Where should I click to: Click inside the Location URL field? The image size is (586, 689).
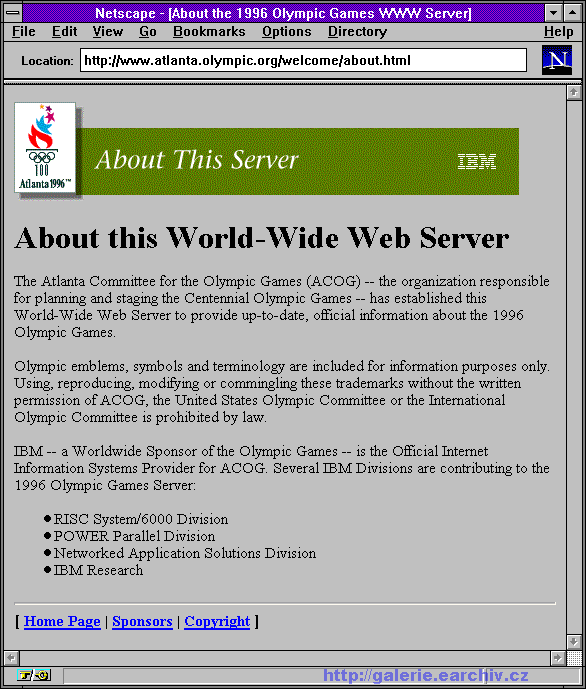pos(303,60)
